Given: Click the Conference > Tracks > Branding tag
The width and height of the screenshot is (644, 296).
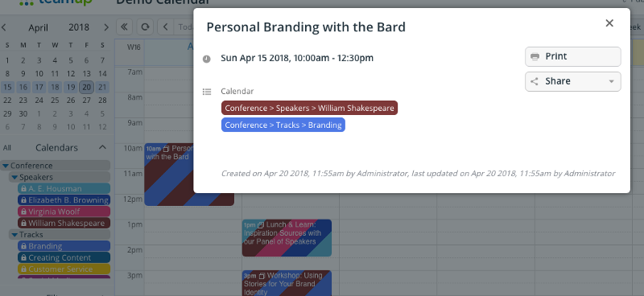Looking at the screenshot, I should click(x=283, y=125).
